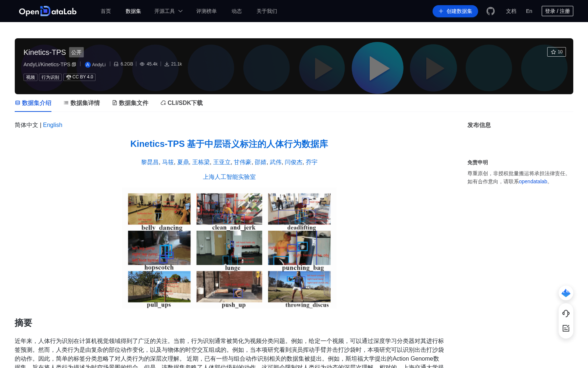Go to 首页 in the navigation

point(106,11)
